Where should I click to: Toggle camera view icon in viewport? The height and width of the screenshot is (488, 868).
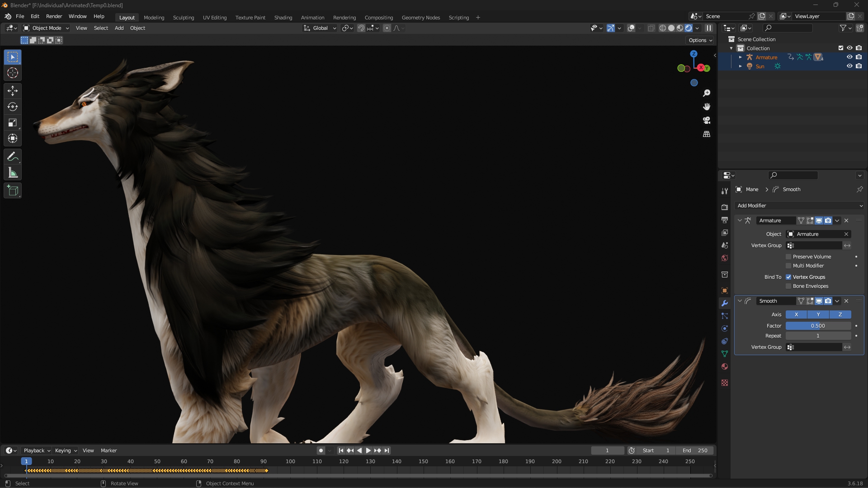click(707, 120)
